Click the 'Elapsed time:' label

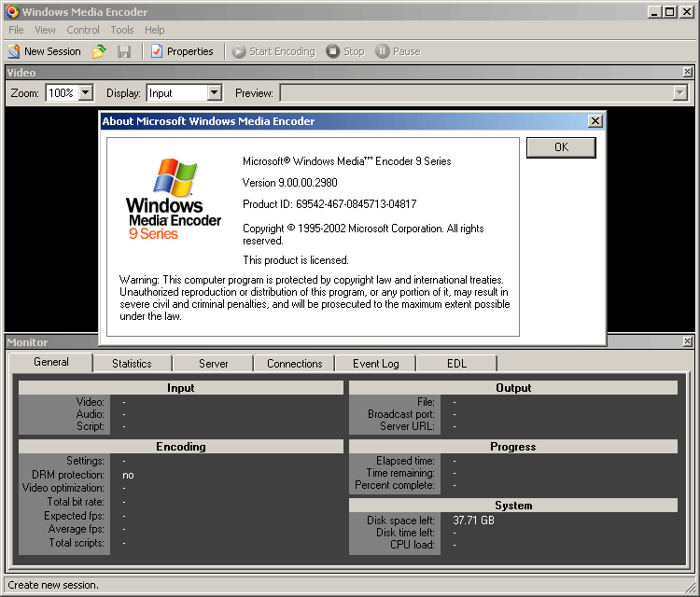pyautogui.click(x=405, y=461)
